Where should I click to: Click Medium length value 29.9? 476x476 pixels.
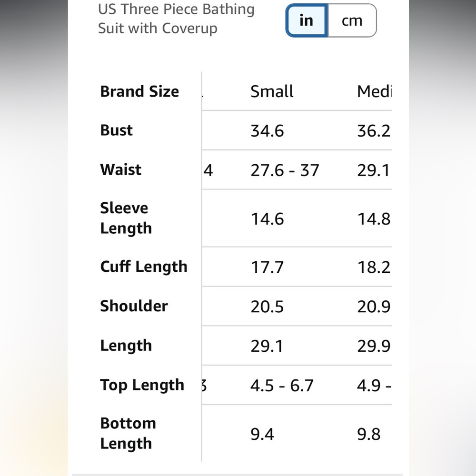374,346
